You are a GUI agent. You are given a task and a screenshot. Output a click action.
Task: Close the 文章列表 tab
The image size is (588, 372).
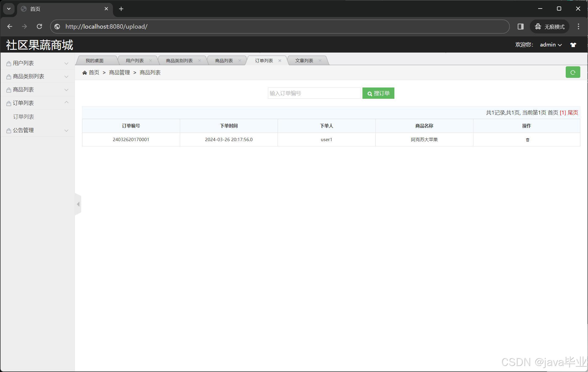pyautogui.click(x=320, y=61)
